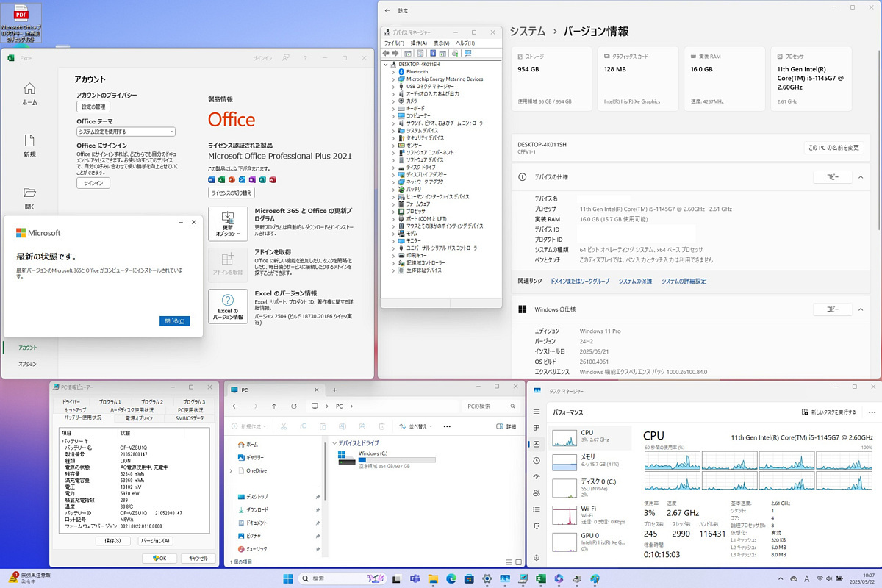Screen dimensions: 882x588
Task: Expand the プロセッサ device category
Action: [393, 211]
